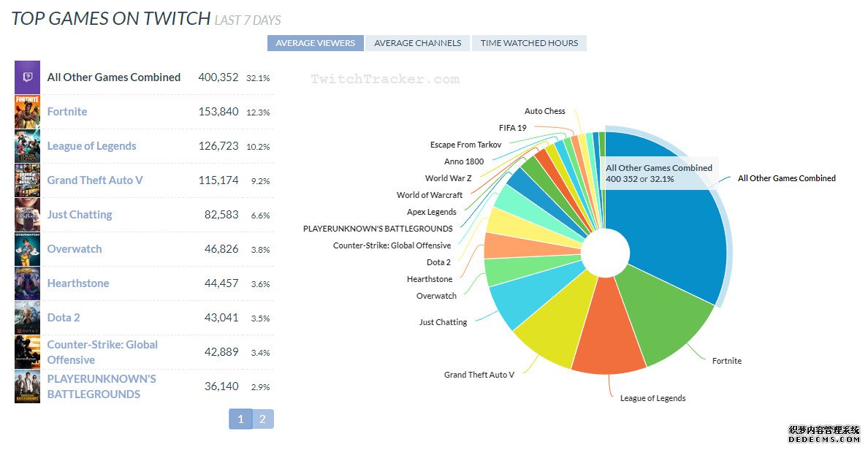Screen dimensions: 868x450
Task: Follow the PLAYERUNKNOWN'S BATTLEGROUNDS list link
Action: pos(102,386)
